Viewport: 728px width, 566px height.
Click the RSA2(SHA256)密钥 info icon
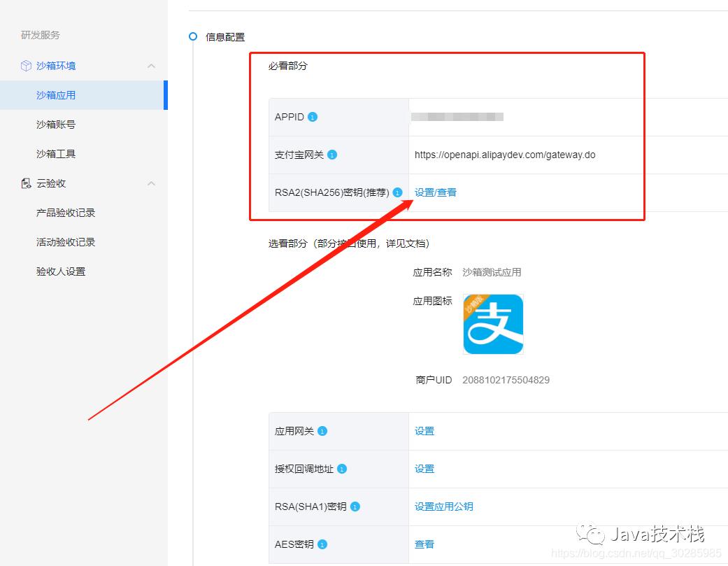point(397,192)
